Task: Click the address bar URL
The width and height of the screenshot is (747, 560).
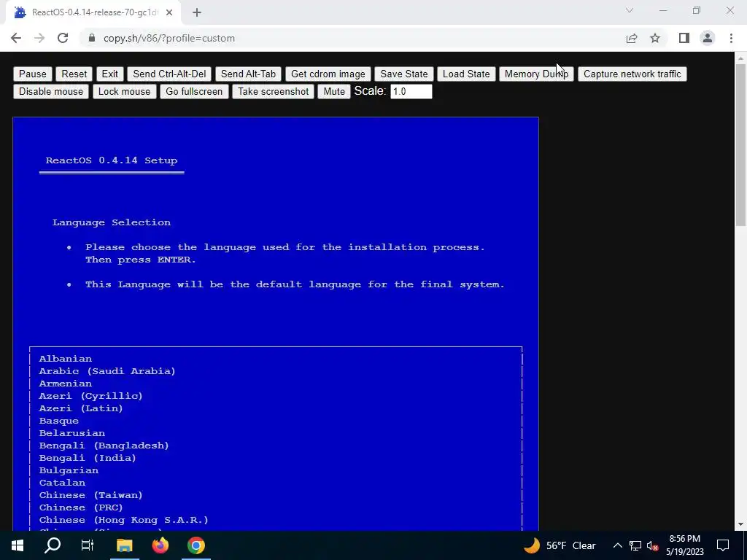Action: tap(169, 38)
